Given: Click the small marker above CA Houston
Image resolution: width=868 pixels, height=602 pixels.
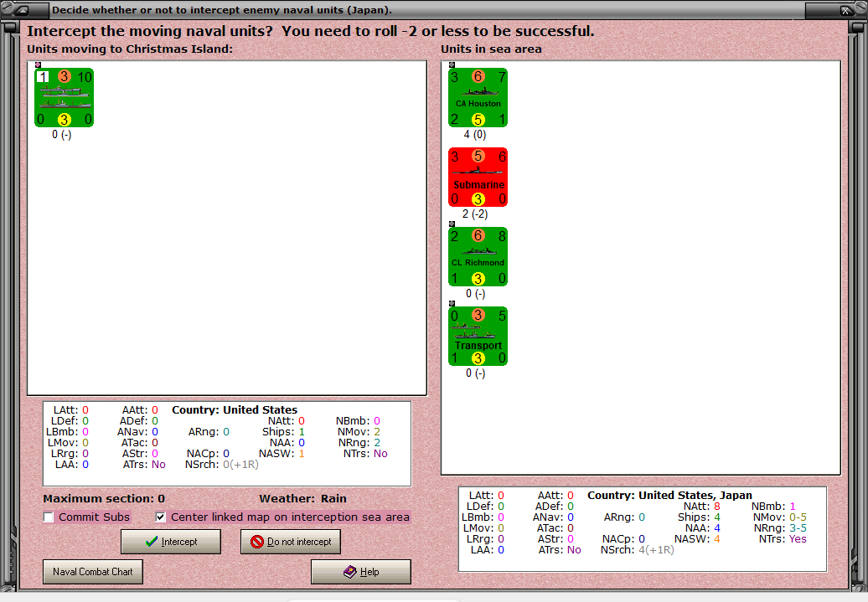Looking at the screenshot, I should pyautogui.click(x=452, y=64).
